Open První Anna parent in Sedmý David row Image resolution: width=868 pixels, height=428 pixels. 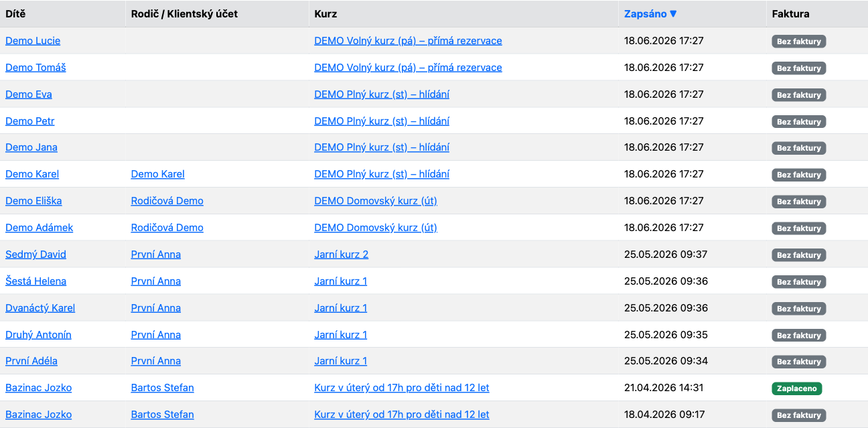click(x=156, y=255)
